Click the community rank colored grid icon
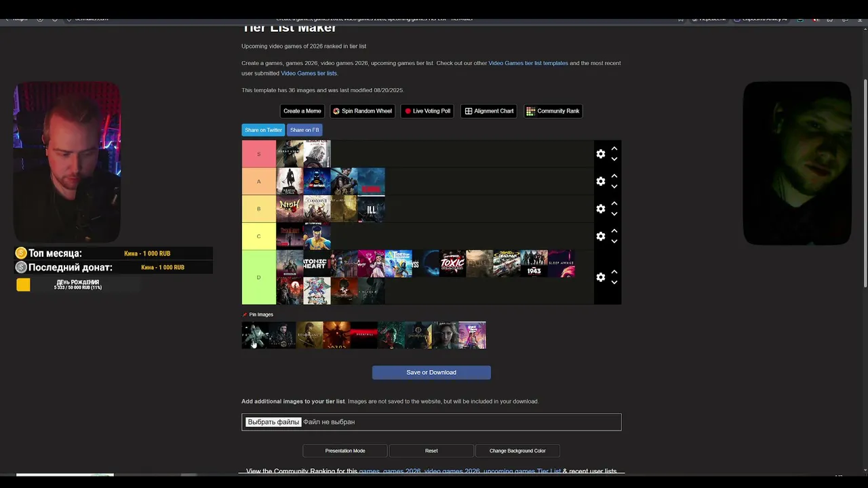 pyautogui.click(x=531, y=111)
